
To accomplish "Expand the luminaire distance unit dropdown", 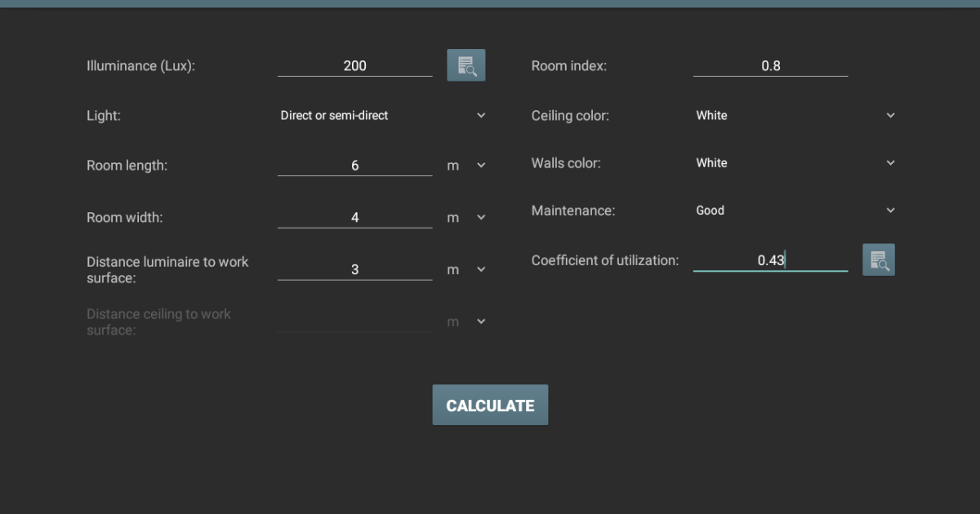I will [x=480, y=269].
